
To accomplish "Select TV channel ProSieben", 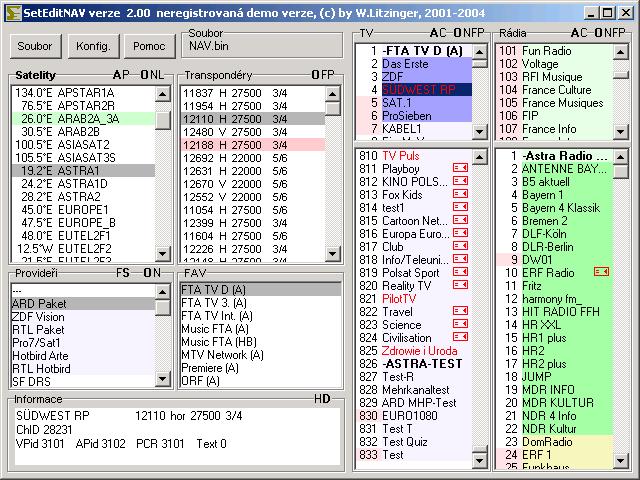I will coord(414,116).
